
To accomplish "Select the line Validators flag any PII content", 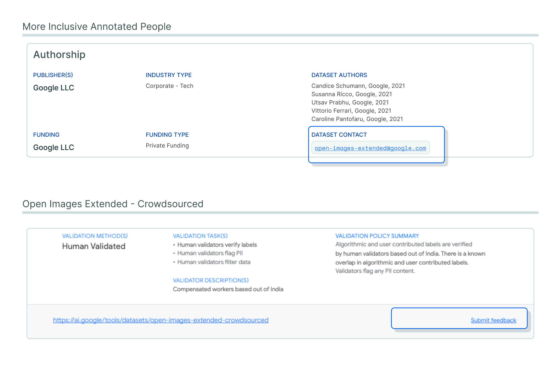I will (375, 271).
